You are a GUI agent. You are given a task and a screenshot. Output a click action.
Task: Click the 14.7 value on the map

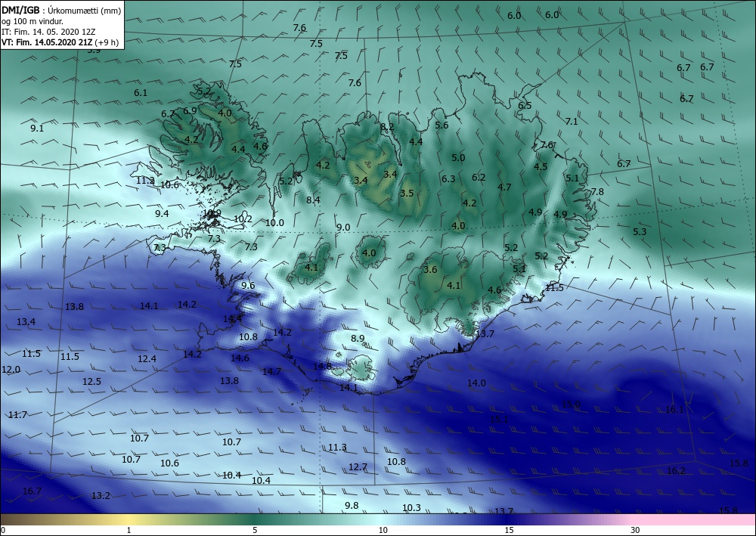tap(272, 372)
